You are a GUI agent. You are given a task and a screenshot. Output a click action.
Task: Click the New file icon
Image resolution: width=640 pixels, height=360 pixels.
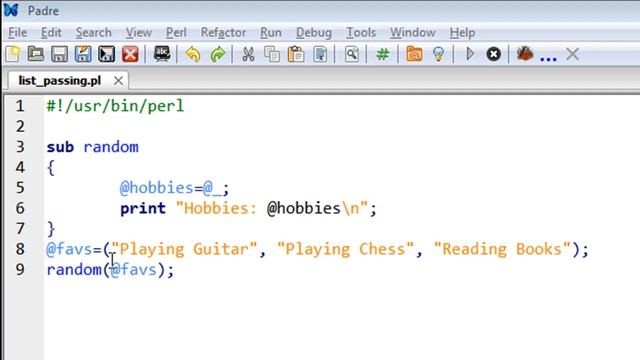tap(13, 54)
